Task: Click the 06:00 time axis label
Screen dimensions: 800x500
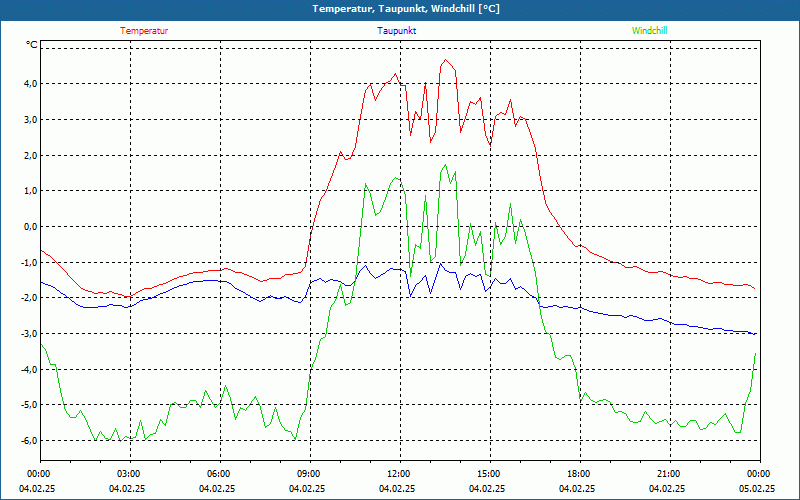Action: coord(220,474)
